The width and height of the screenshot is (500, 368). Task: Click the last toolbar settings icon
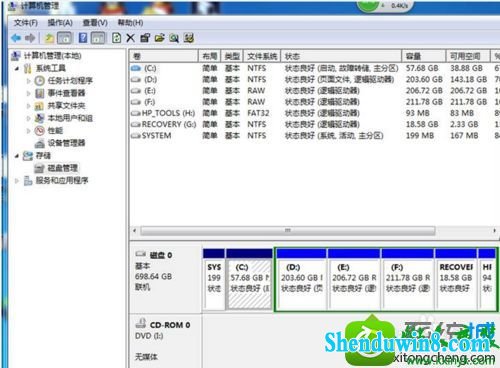pos(189,38)
